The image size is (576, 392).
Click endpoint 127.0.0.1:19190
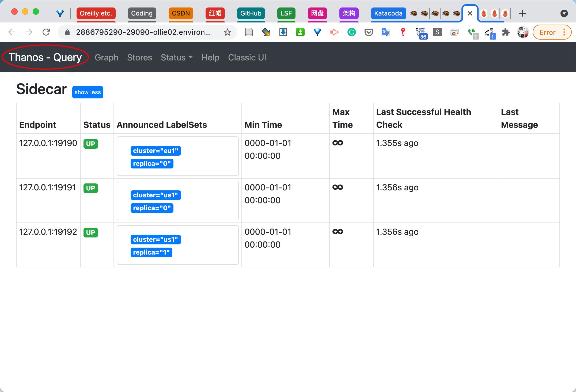click(x=48, y=143)
